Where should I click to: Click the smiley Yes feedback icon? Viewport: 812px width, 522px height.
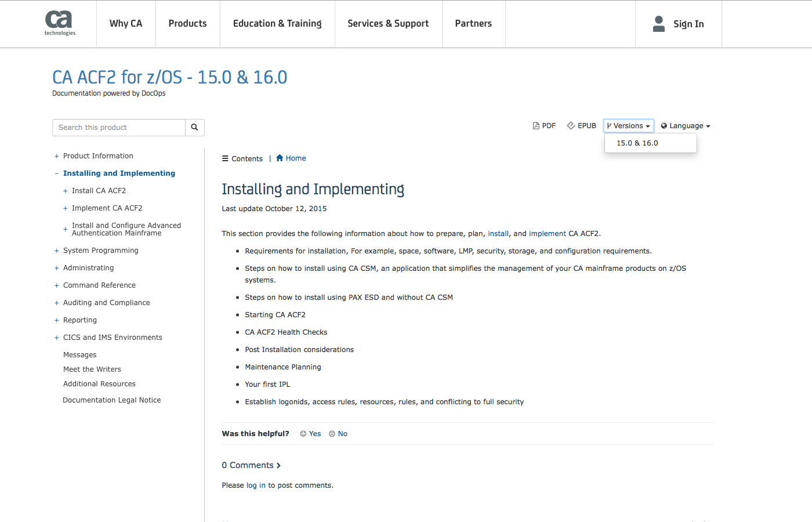303,433
